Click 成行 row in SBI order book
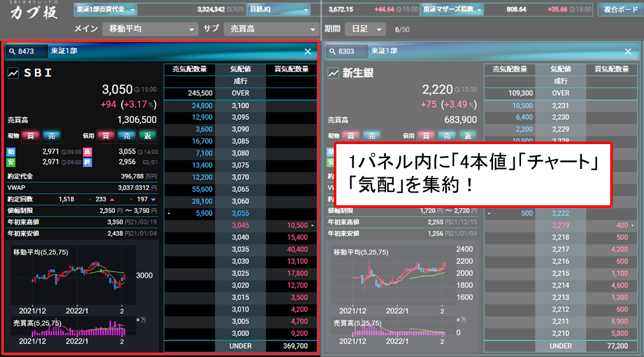The width and height of the screenshot is (644, 357). 240,82
